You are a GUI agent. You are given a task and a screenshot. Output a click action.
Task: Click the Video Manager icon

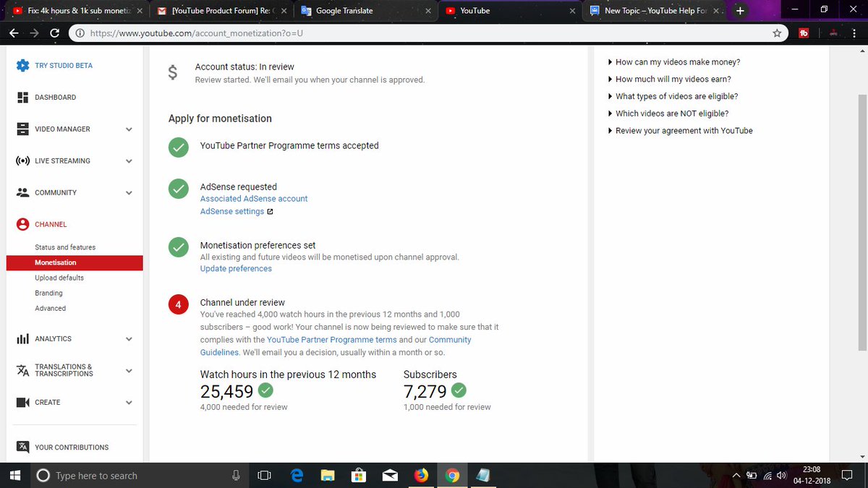click(22, 129)
